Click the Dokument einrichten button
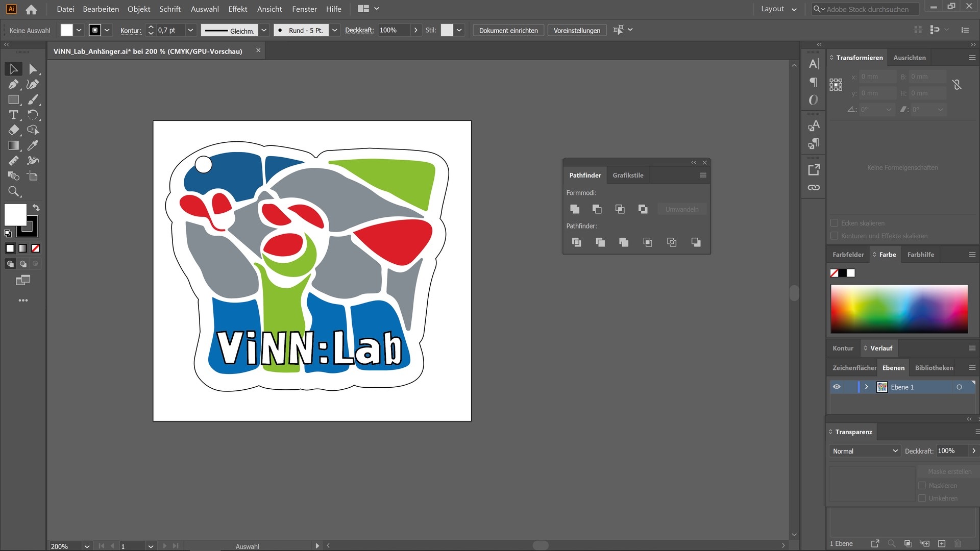The height and width of the screenshot is (551, 980). pos(508,30)
